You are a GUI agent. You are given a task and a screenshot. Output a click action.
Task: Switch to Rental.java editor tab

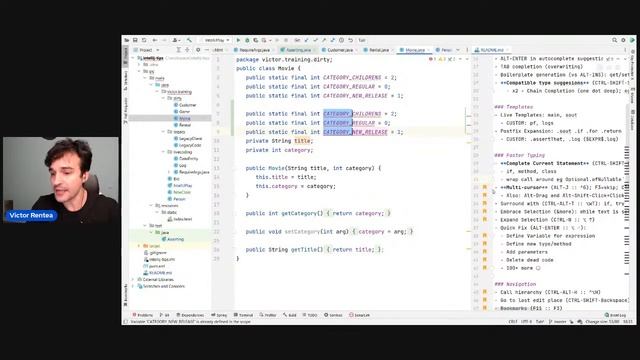click(378, 50)
